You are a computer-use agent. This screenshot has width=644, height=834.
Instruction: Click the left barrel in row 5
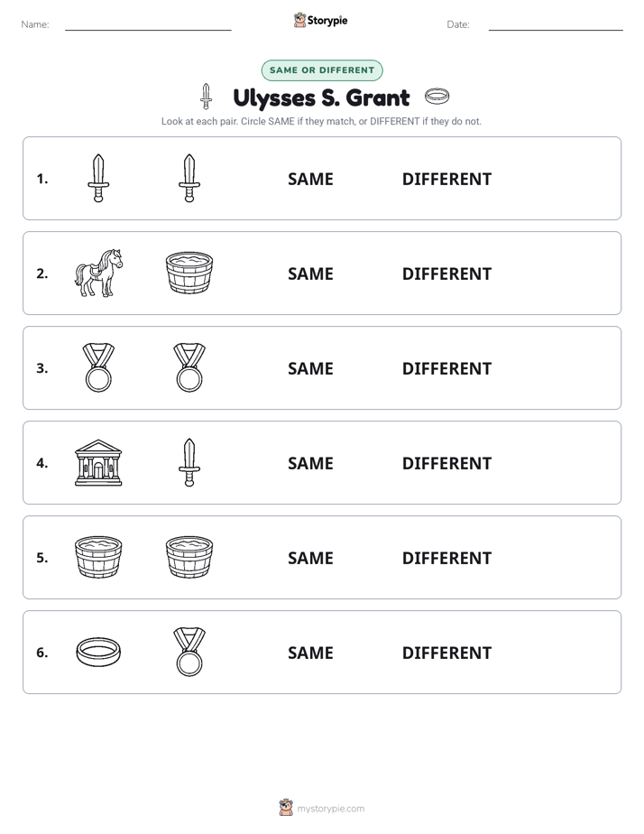tap(98, 557)
